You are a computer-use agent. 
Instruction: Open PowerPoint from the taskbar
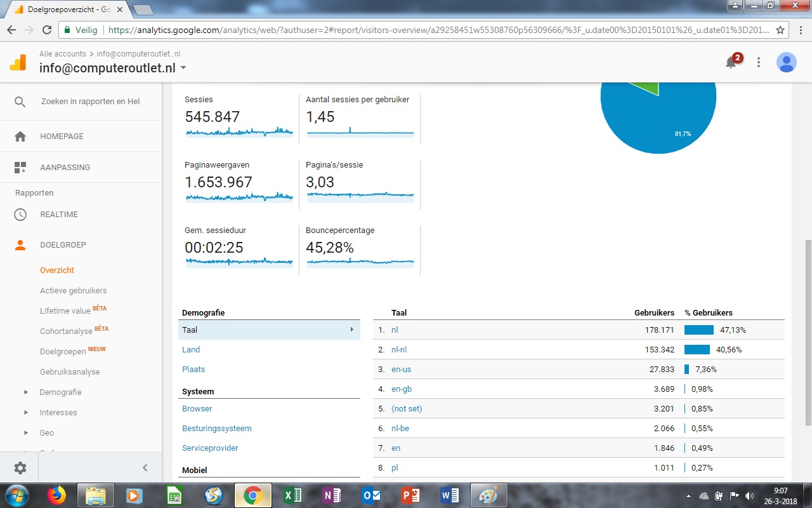(410, 495)
